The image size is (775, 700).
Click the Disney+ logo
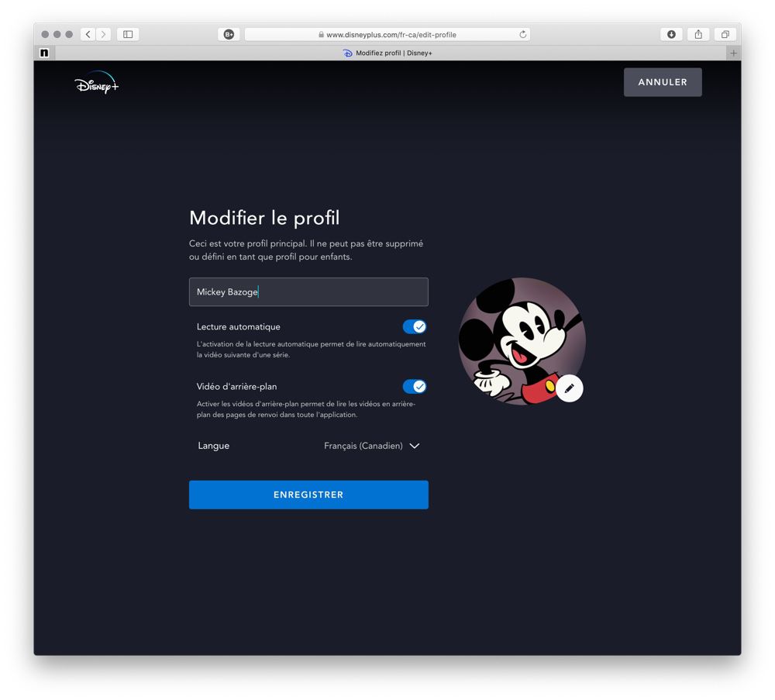point(97,83)
